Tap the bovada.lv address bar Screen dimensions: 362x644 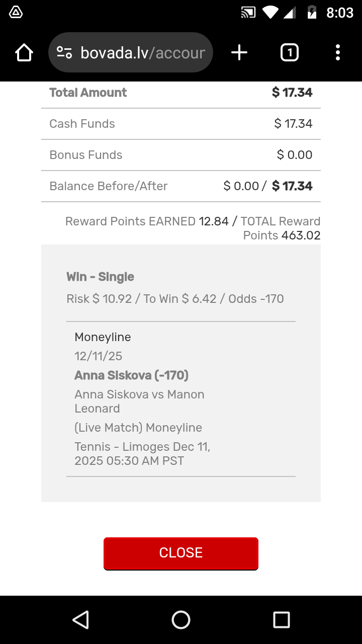(142, 52)
